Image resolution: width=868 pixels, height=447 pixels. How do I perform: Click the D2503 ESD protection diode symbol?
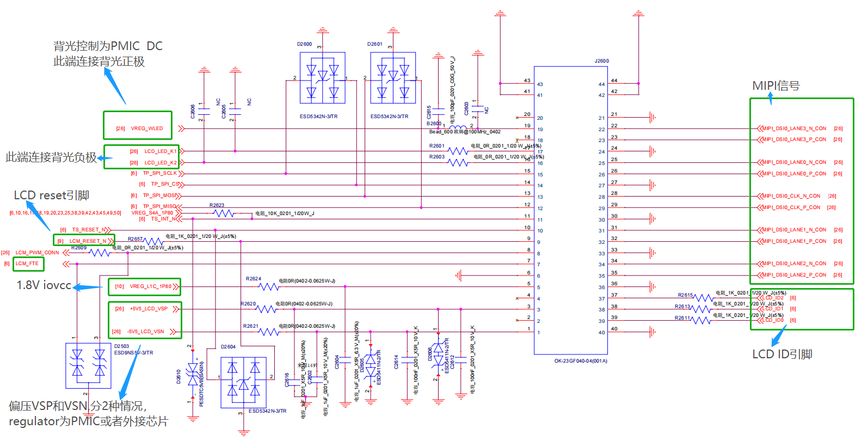[x=88, y=365]
